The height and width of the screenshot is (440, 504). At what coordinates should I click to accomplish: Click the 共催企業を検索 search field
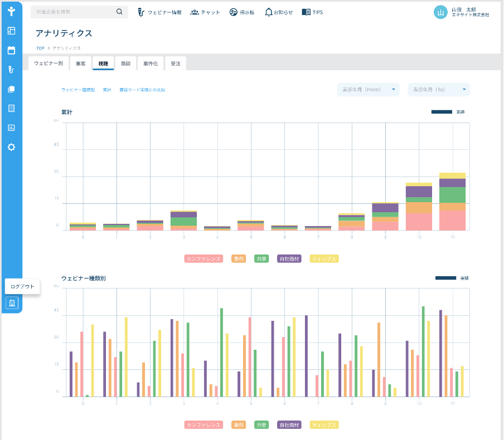[x=79, y=12]
